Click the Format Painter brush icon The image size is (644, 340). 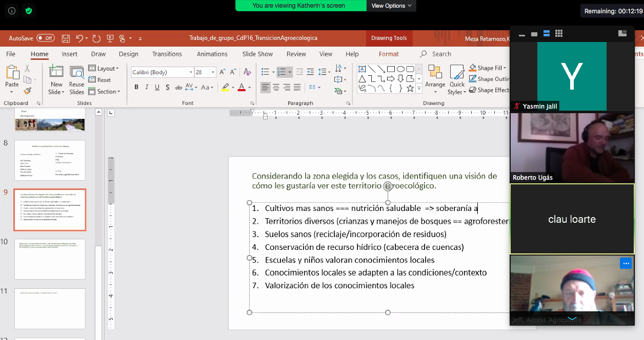(x=27, y=91)
